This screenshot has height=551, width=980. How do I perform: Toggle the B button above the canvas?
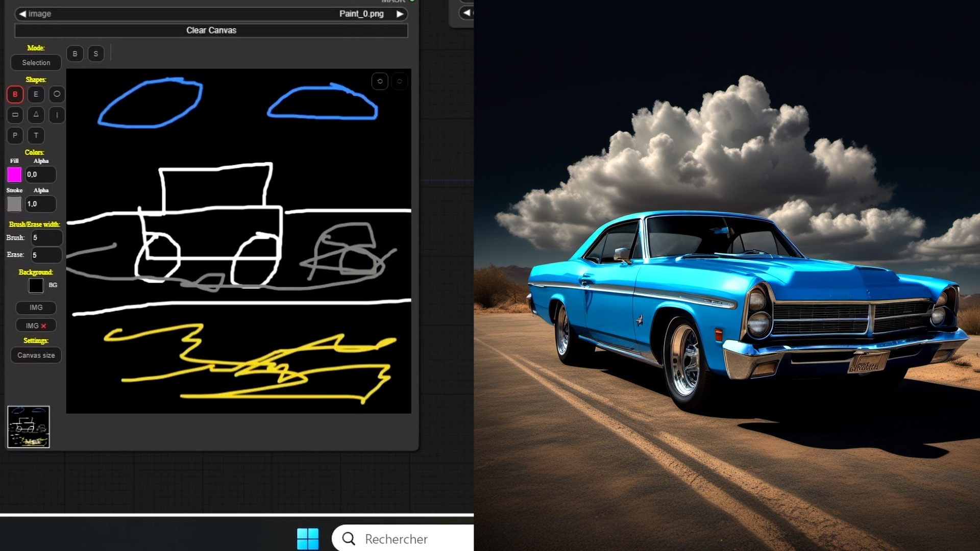[75, 54]
